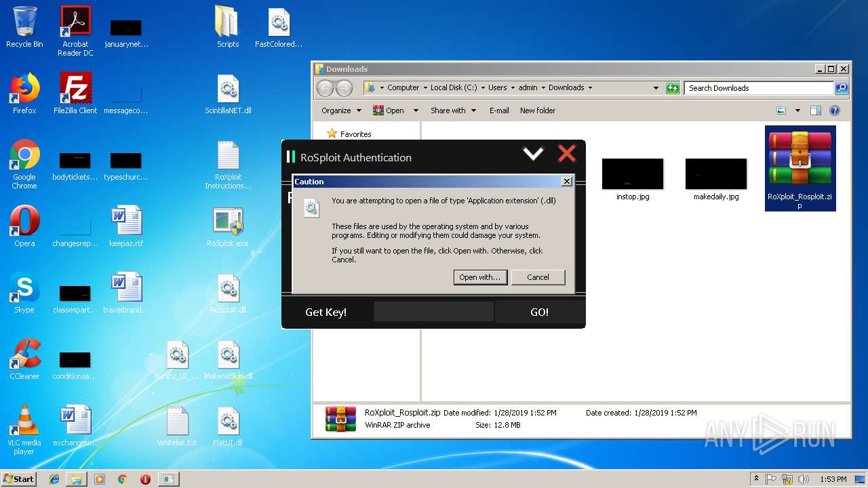Open Windows Media Player from taskbar
Image resolution: width=868 pixels, height=488 pixels.
pyautogui.click(x=100, y=479)
